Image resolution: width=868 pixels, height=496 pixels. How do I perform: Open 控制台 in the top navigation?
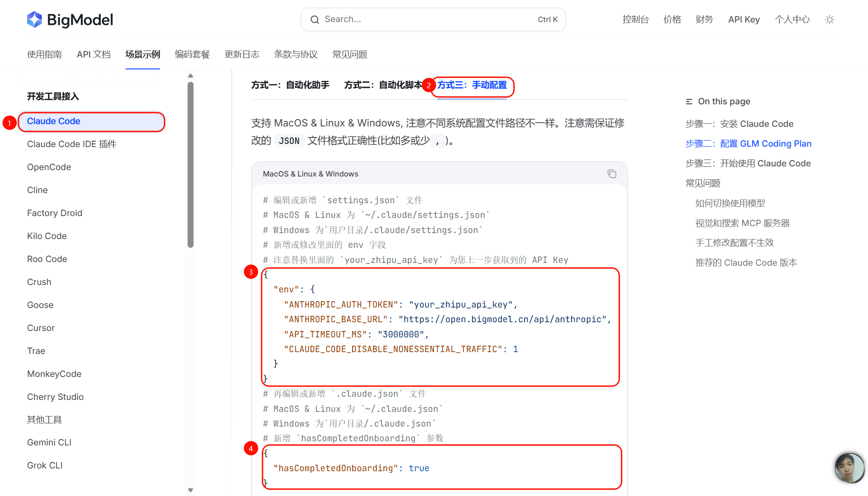tap(635, 19)
